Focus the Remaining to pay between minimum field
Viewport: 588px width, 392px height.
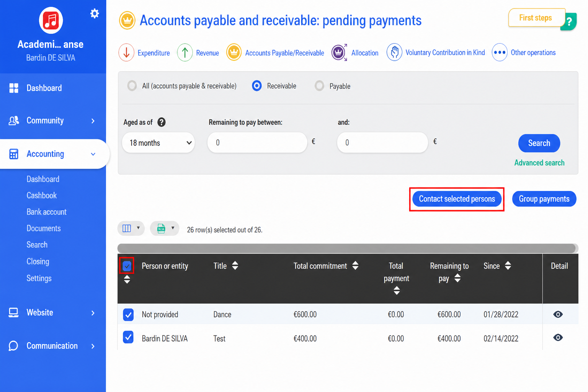pos(257,143)
